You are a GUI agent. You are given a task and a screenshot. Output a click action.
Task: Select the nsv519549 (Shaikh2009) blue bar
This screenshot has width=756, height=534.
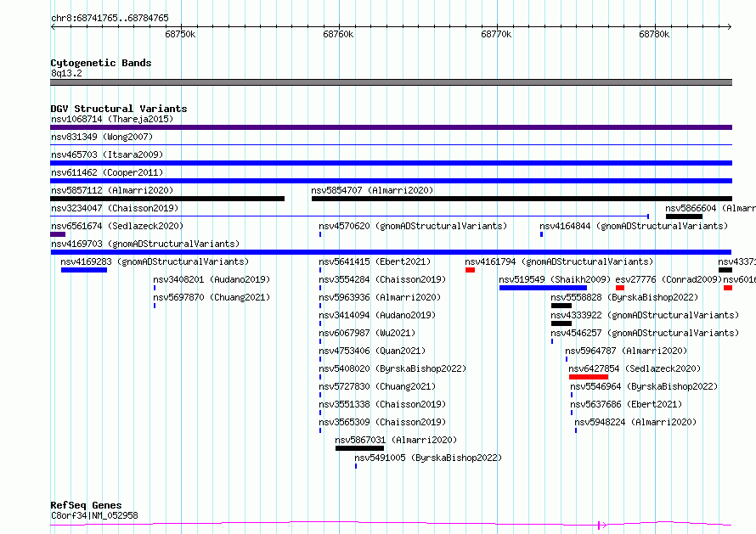[x=543, y=288]
